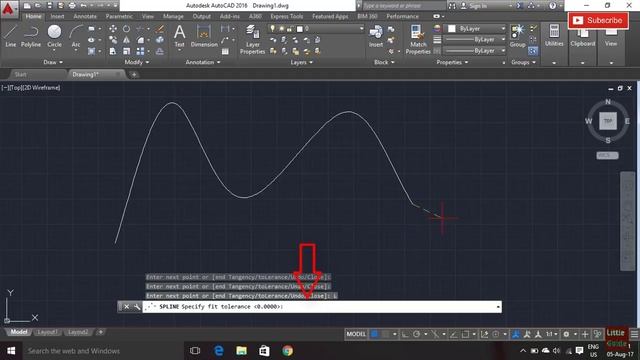Expand the Properties panel
640x360 pixels.
[452, 62]
